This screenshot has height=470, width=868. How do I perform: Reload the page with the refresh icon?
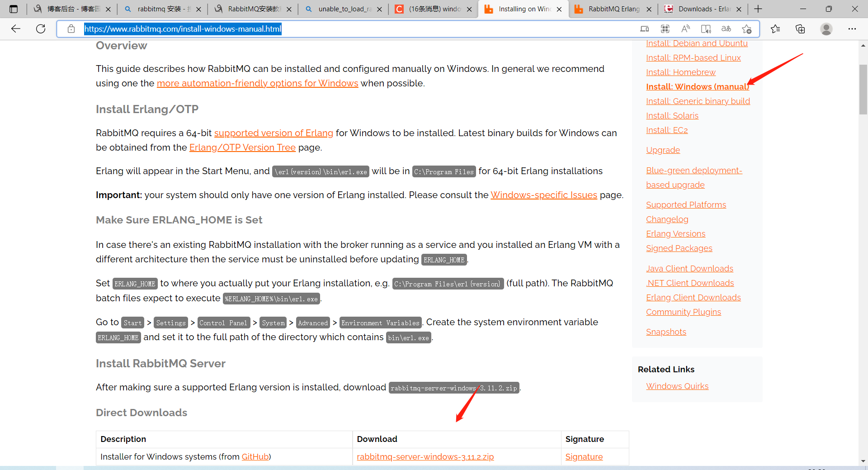tap(41, 29)
